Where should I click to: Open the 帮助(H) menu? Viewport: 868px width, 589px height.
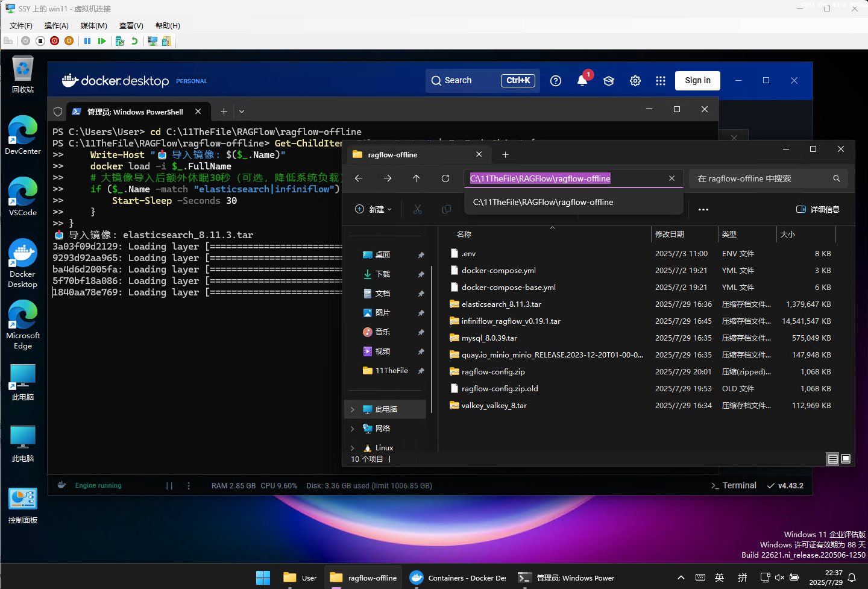point(168,26)
